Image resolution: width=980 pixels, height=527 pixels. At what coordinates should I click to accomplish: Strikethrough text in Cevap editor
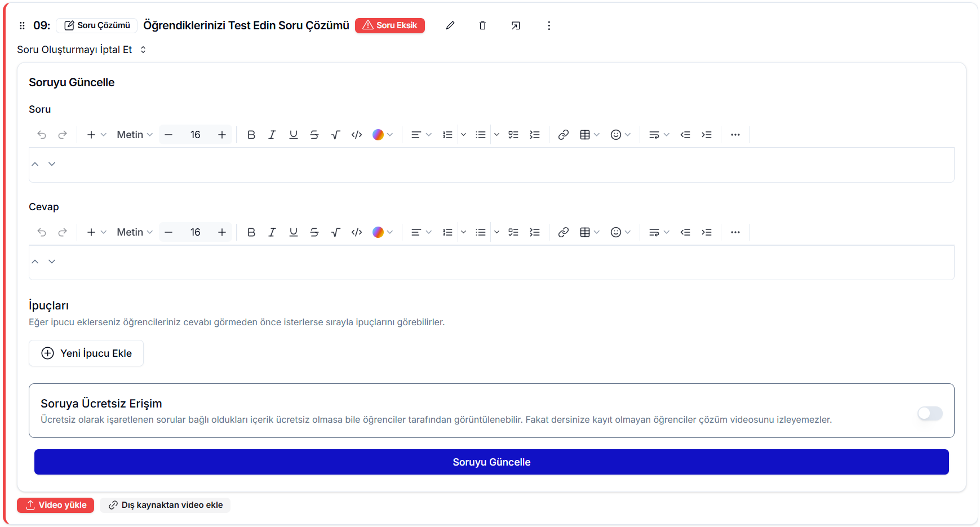tap(314, 232)
